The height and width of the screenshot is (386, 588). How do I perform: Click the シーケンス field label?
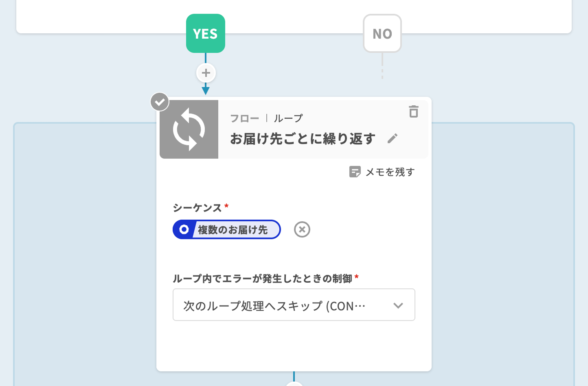tap(197, 208)
